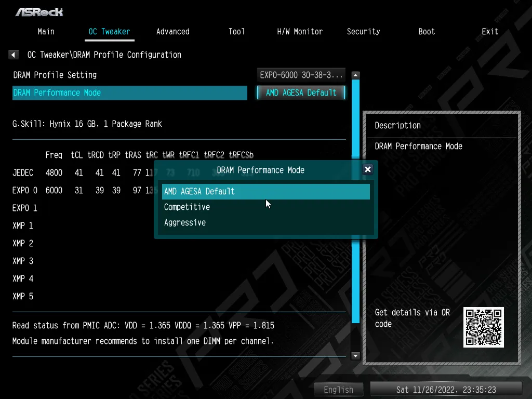Open the Security tab
Screen dimensions: 532x399
[x=363, y=32]
